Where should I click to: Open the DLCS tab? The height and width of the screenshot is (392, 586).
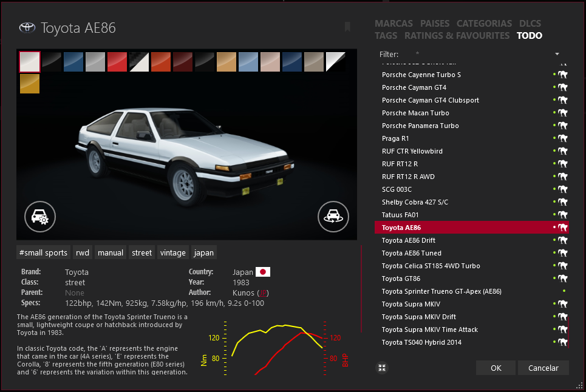tap(530, 24)
